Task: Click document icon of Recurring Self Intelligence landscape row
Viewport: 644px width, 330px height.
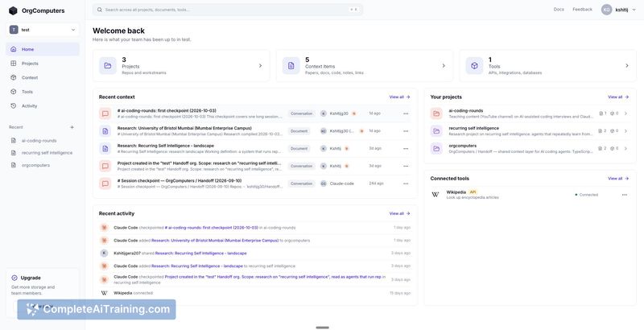Action: click(105, 149)
